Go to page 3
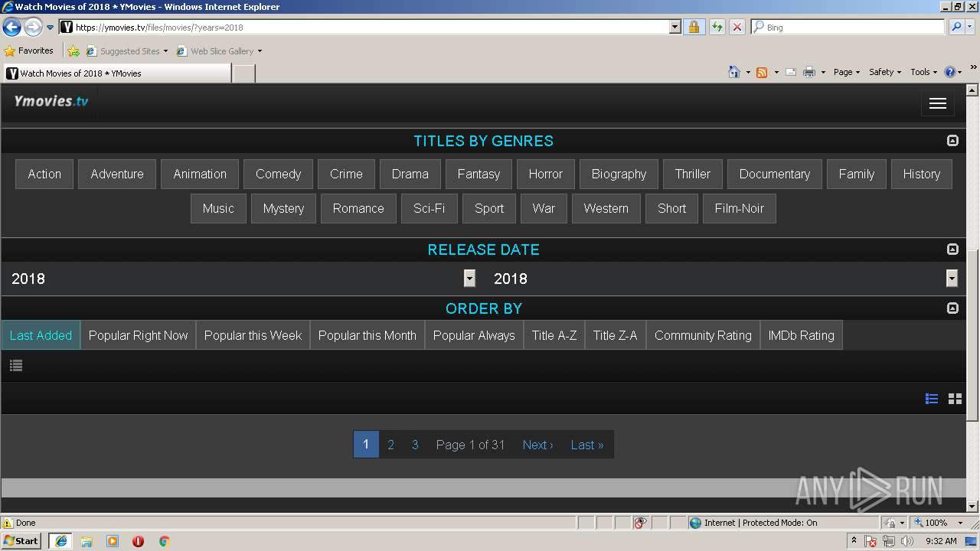This screenshot has height=551, width=980. point(415,445)
